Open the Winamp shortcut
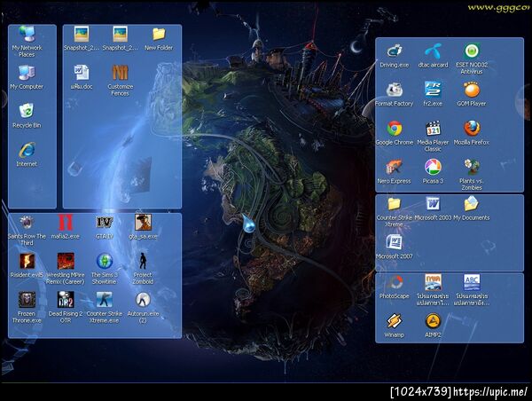 point(395,321)
